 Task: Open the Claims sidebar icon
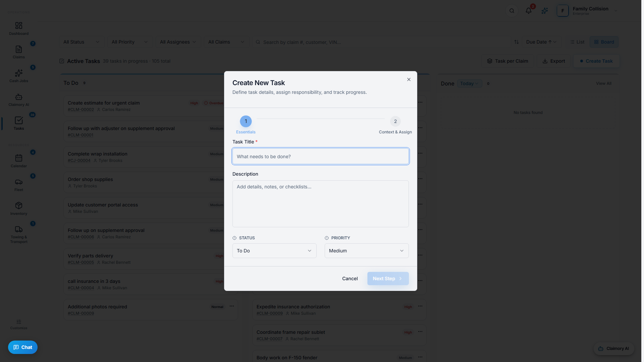click(19, 49)
